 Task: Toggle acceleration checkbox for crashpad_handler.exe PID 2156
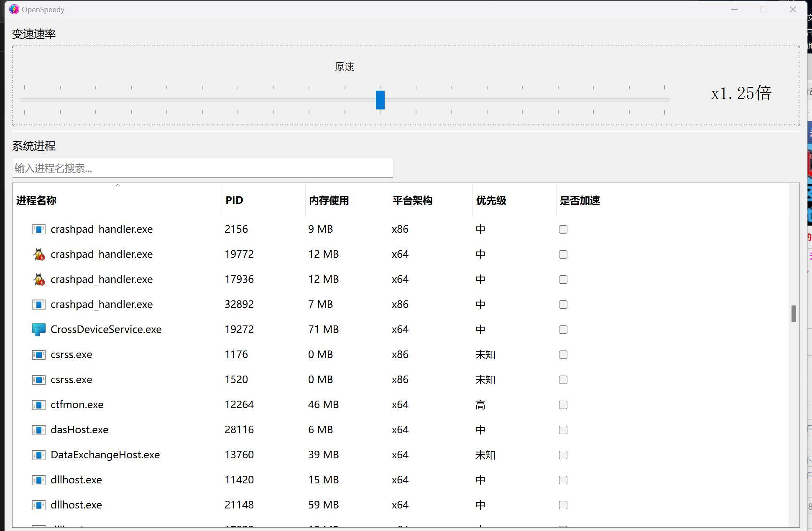coord(563,229)
